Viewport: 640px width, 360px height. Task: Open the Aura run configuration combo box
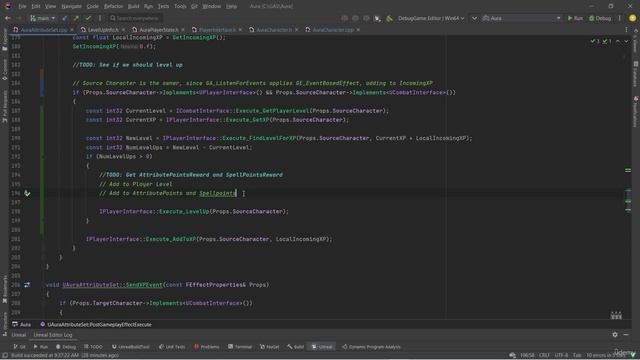click(x=521, y=18)
